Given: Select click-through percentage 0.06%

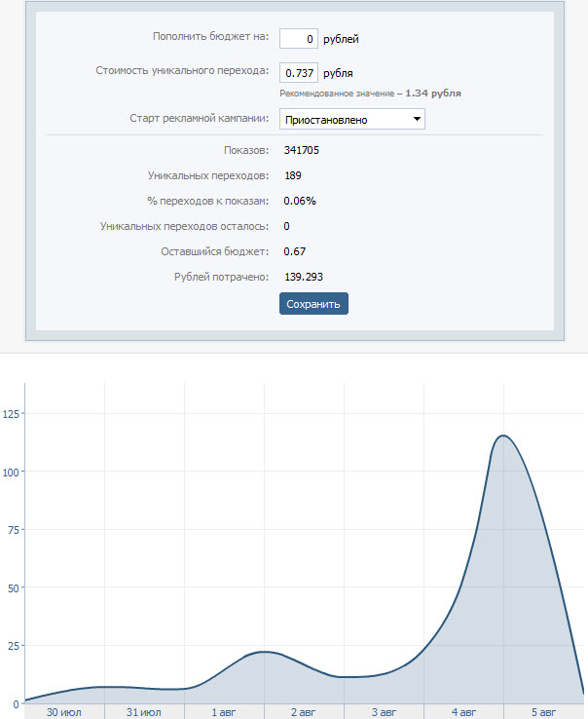Looking at the screenshot, I should click(300, 201).
